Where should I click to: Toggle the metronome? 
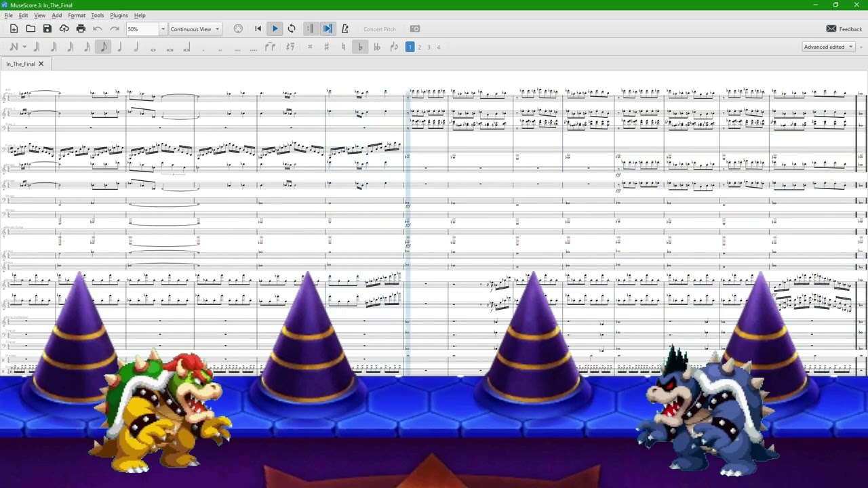pos(344,29)
